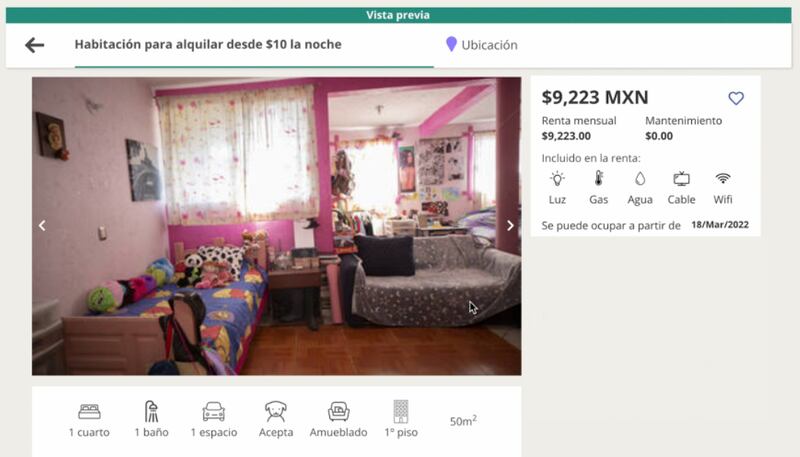800x457 pixels.
Task: Click the back arrow icon
Action: 35,45
